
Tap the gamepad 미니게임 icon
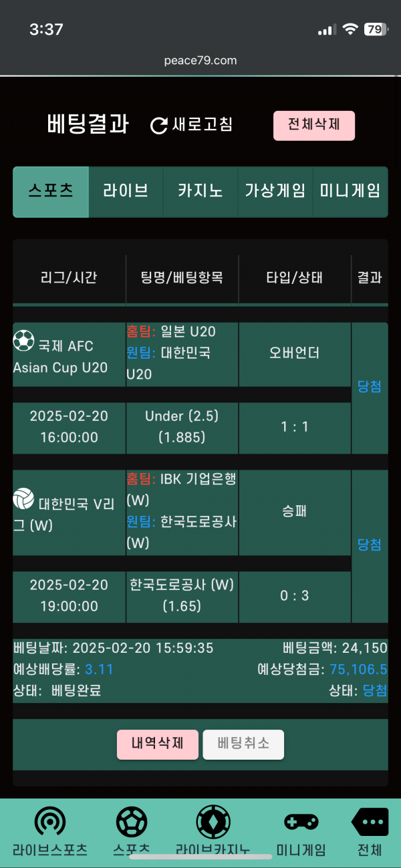pyautogui.click(x=301, y=822)
